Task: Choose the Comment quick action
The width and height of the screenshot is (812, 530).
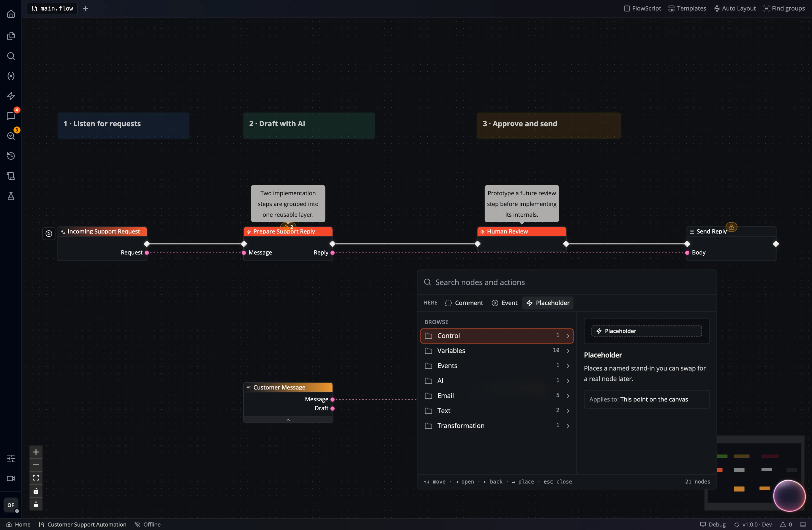Action: point(464,303)
